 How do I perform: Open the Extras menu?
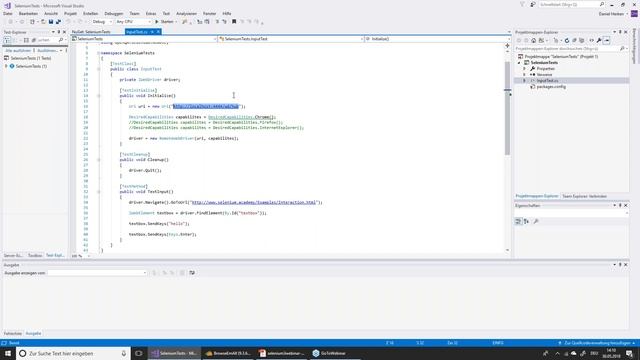click(151, 13)
